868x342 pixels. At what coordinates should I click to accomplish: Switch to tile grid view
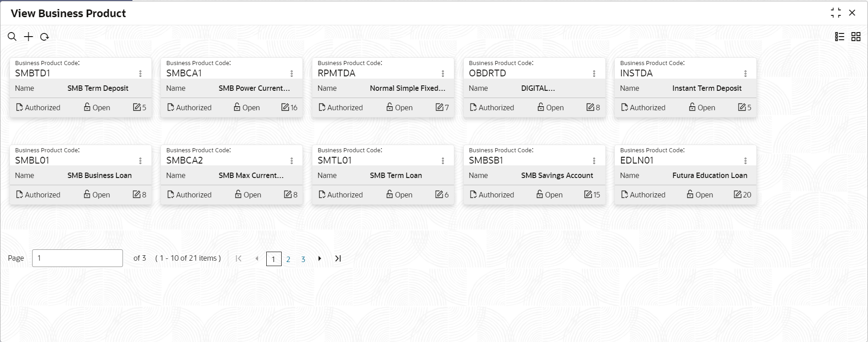tap(856, 37)
